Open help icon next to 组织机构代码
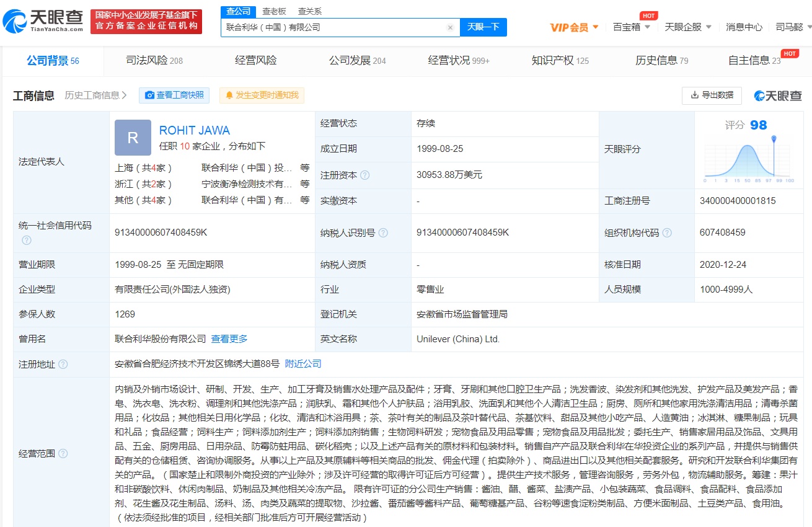812x527 pixels. point(667,232)
